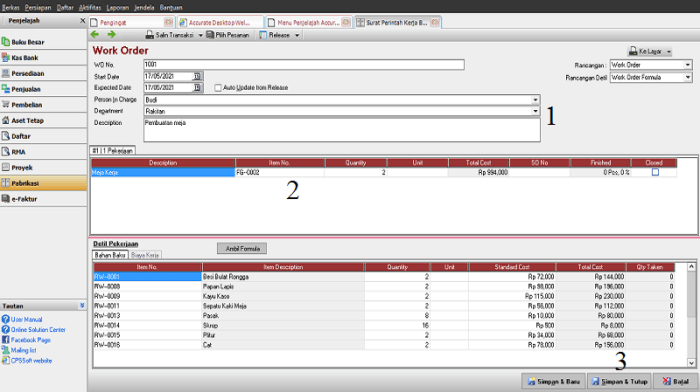700x392 pixels.
Task: Toggle Closed checkbox for Meja Kerja row
Action: [655, 172]
